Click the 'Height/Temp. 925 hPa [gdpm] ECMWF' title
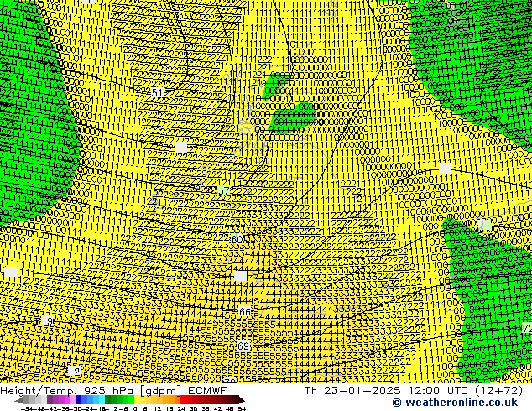 click(x=113, y=391)
